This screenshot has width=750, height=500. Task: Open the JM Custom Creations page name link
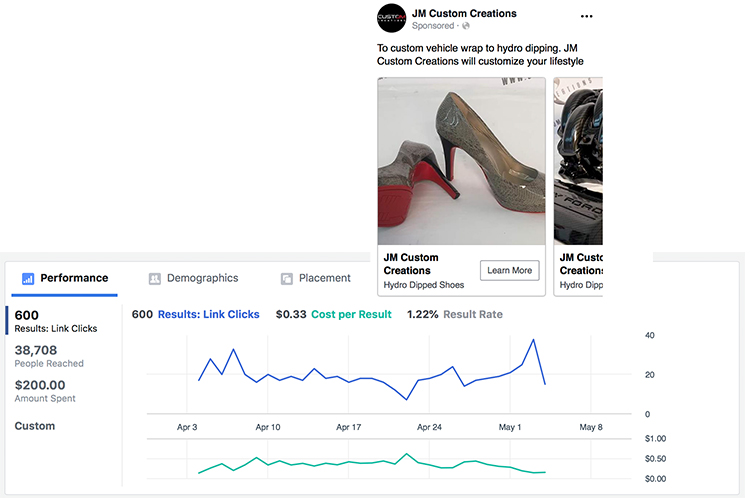pyautogui.click(x=464, y=13)
